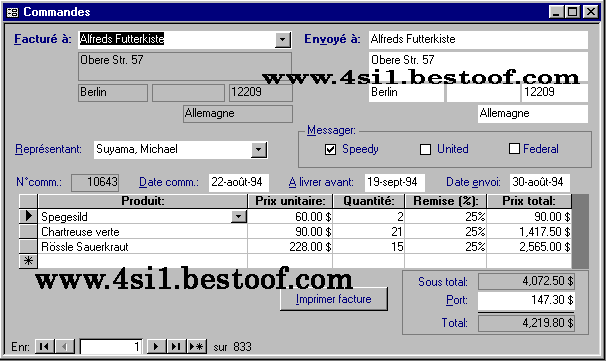This screenshot has height=361, width=606.
Task: Click unit price 228.00 $ for Rössle Sauerkraut
Action: pos(290,247)
